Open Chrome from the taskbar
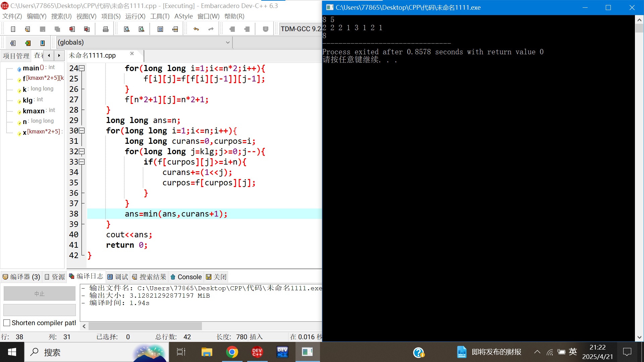Screen dimensions: 644x362 (x=232, y=352)
